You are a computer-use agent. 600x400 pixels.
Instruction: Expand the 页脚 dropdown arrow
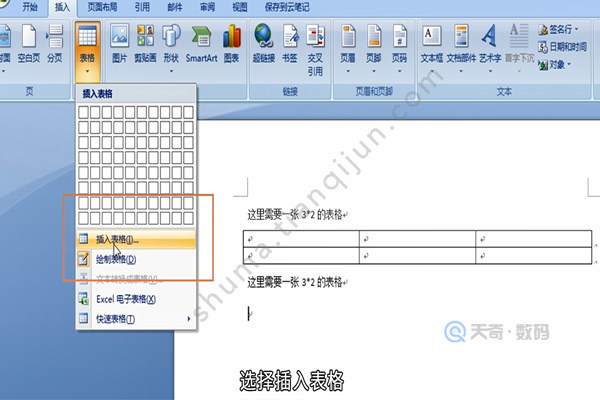(x=373, y=71)
